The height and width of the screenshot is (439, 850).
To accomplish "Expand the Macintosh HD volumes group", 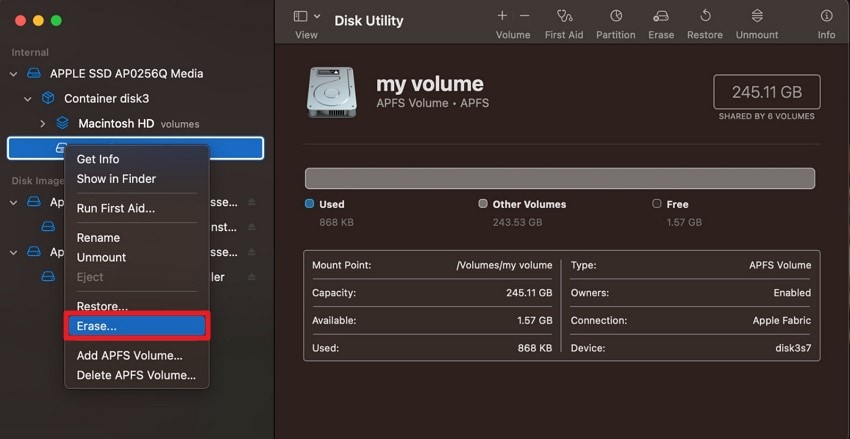I will point(43,124).
